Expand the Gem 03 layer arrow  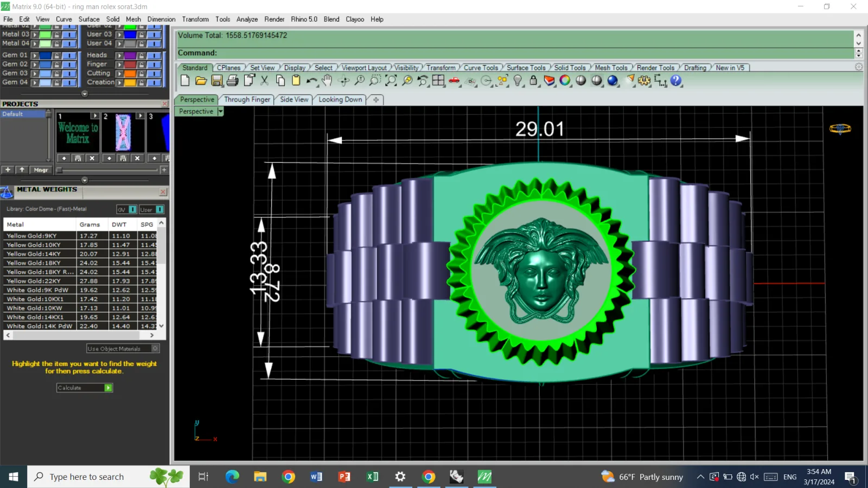[35, 74]
